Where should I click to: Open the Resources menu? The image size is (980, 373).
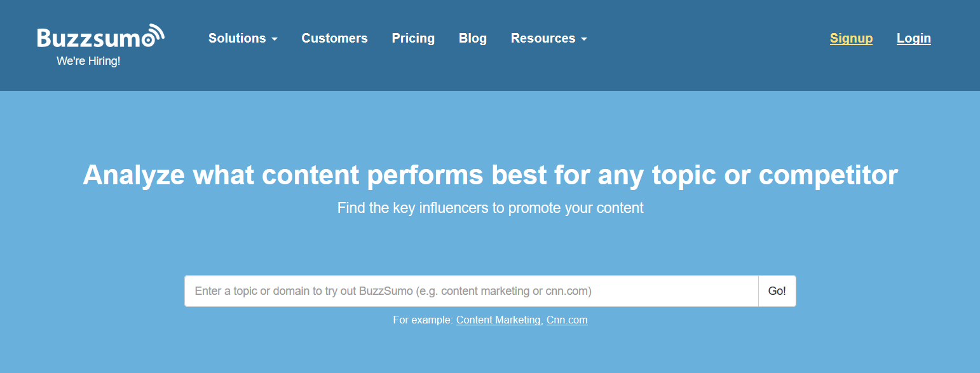click(549, 38)
